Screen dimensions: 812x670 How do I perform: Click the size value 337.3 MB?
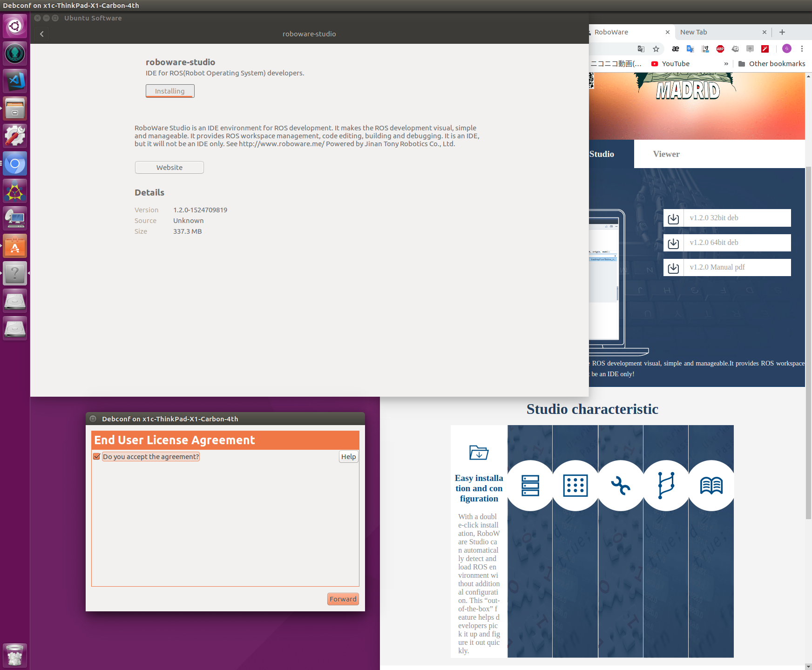pyautogui.click(x=188, y=231)
